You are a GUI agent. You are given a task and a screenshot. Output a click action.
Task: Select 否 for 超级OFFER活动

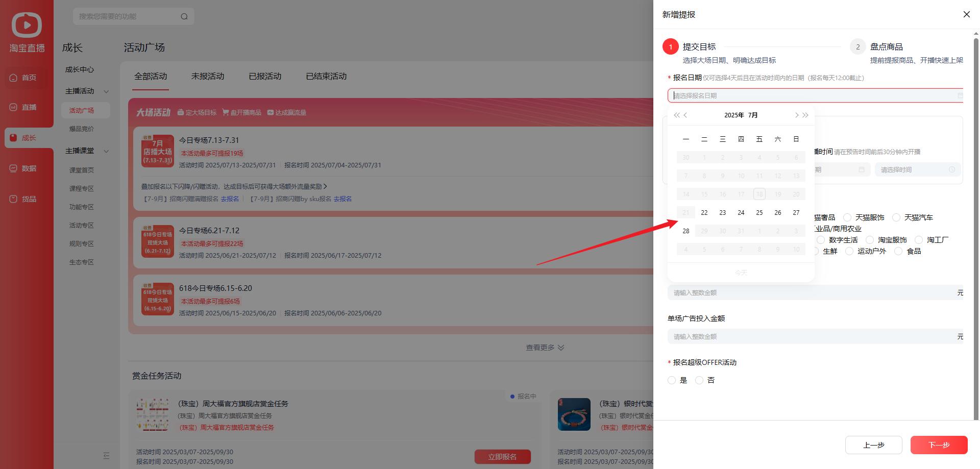[699, 380]
